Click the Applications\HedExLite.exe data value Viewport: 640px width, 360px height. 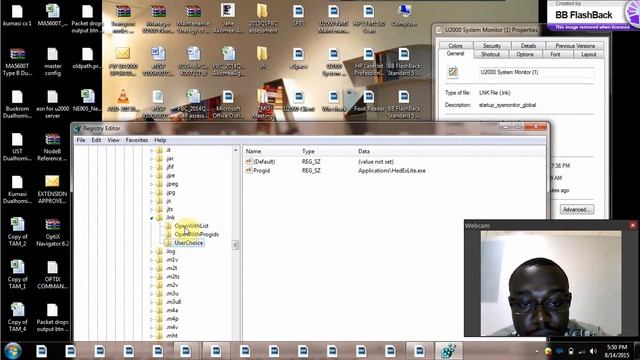tap(392, 171)
